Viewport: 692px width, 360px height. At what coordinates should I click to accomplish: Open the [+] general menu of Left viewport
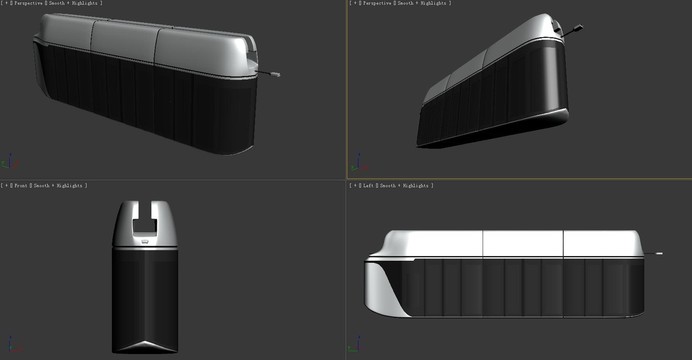pos(355,186)
